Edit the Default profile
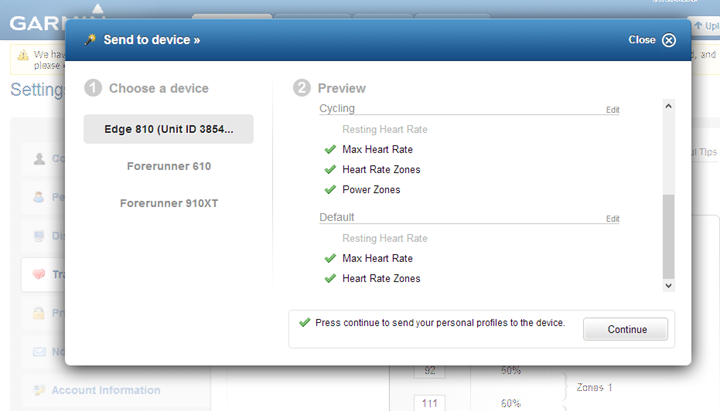This screenshot has width=720, height=411. pyautogui.click(x=613, y=219)
